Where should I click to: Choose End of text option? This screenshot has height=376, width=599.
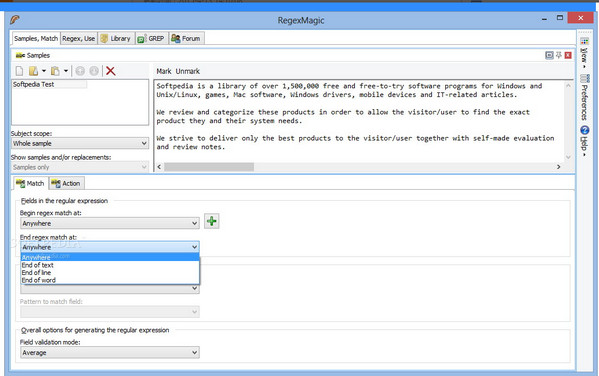pyautogui.click(x=110, y=265)
